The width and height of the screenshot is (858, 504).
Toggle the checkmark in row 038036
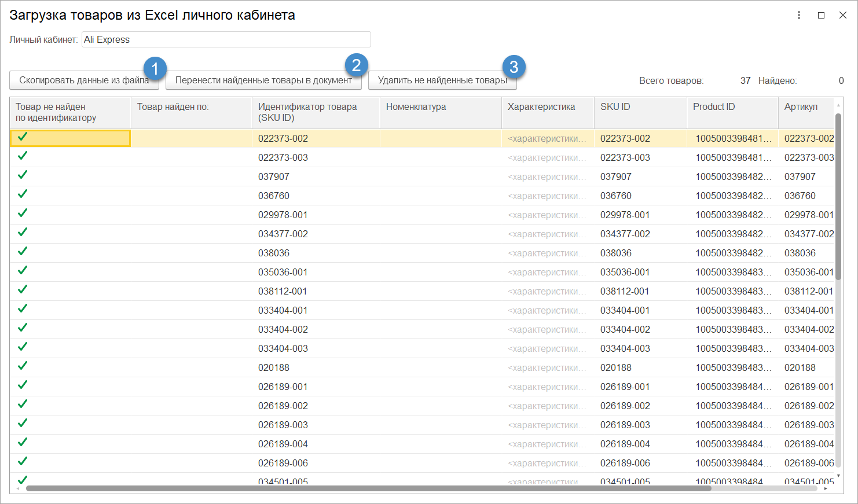click(23, 251)
